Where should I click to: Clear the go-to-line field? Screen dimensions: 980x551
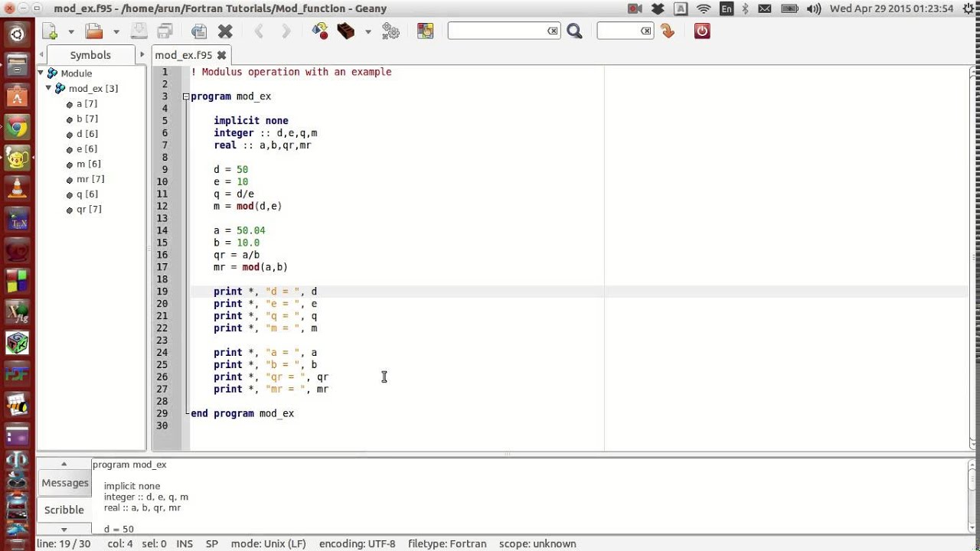[646, 31]
